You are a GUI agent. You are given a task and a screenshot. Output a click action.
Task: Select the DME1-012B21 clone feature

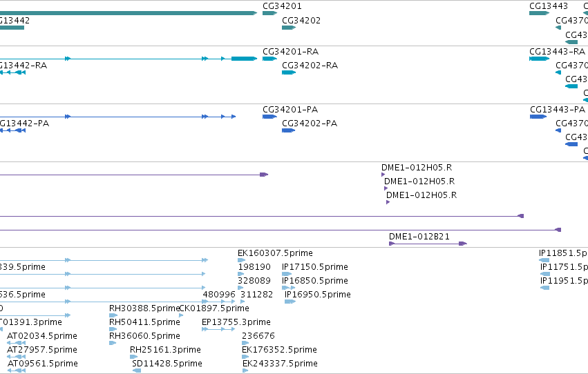coord(428,244)
